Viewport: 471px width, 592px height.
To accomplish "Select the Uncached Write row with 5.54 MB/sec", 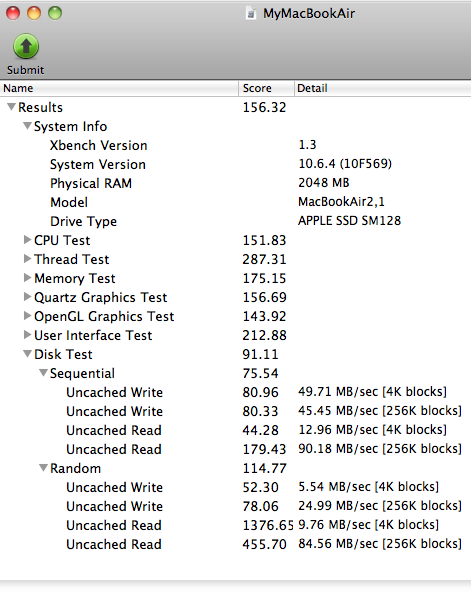I will click(x=236, y=487).
